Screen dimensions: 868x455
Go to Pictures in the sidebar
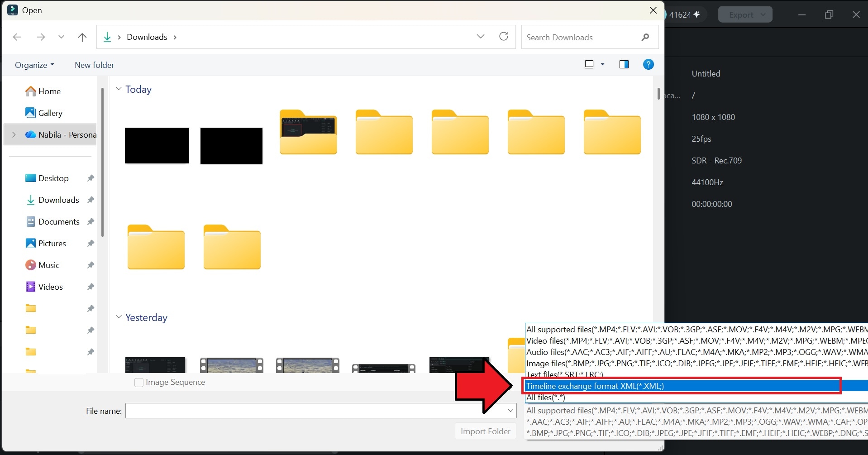[52, 243]
